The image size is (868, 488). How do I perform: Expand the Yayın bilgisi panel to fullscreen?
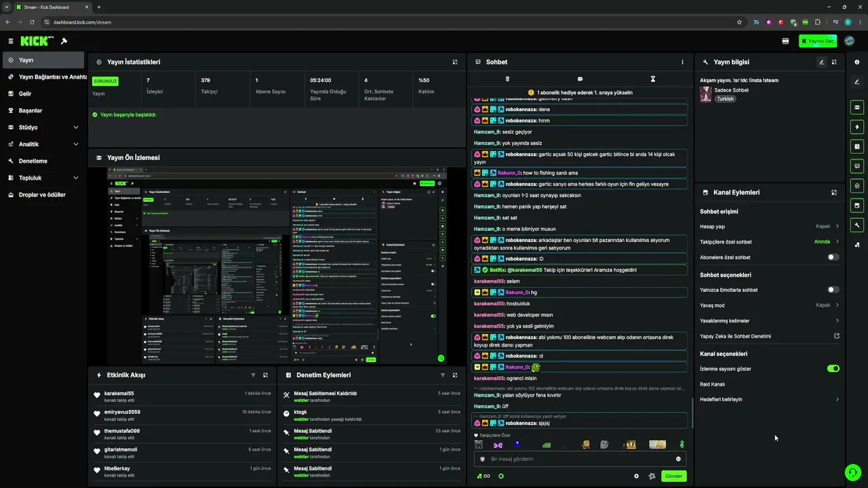(834, 62)
